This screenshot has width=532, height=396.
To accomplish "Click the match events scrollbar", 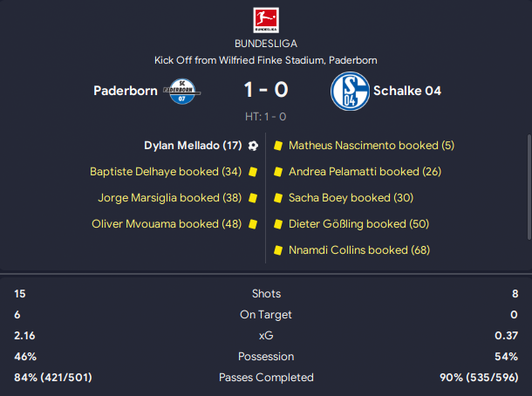I will pos(527,185).
